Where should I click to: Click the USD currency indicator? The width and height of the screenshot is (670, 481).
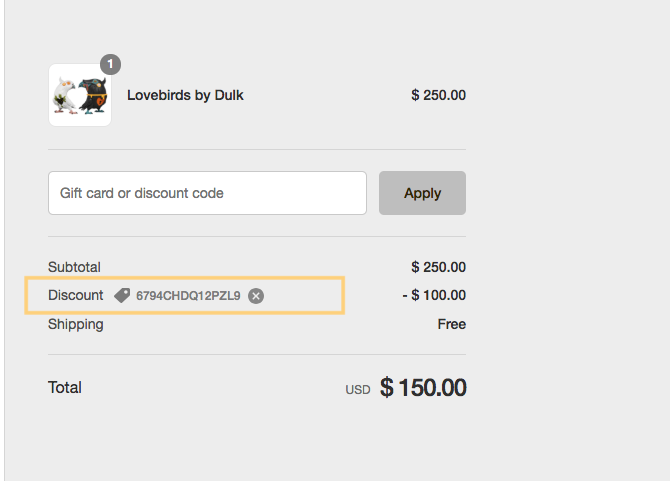tap(358, 390)
